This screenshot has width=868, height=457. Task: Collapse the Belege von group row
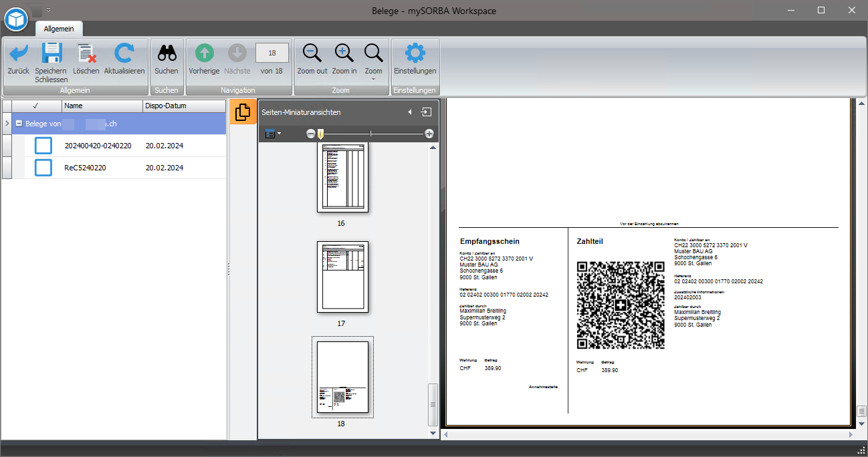pyautogui.click(x=19, y=124)
